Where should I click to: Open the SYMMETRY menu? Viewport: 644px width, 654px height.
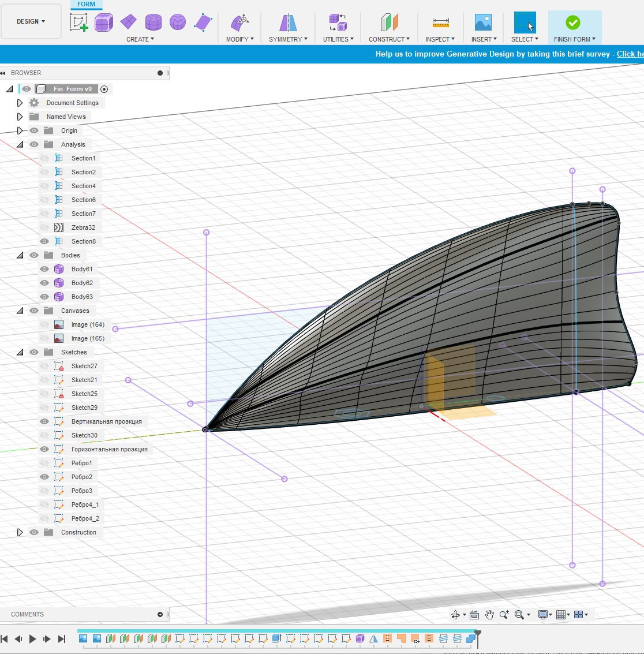tap(288, 39)
